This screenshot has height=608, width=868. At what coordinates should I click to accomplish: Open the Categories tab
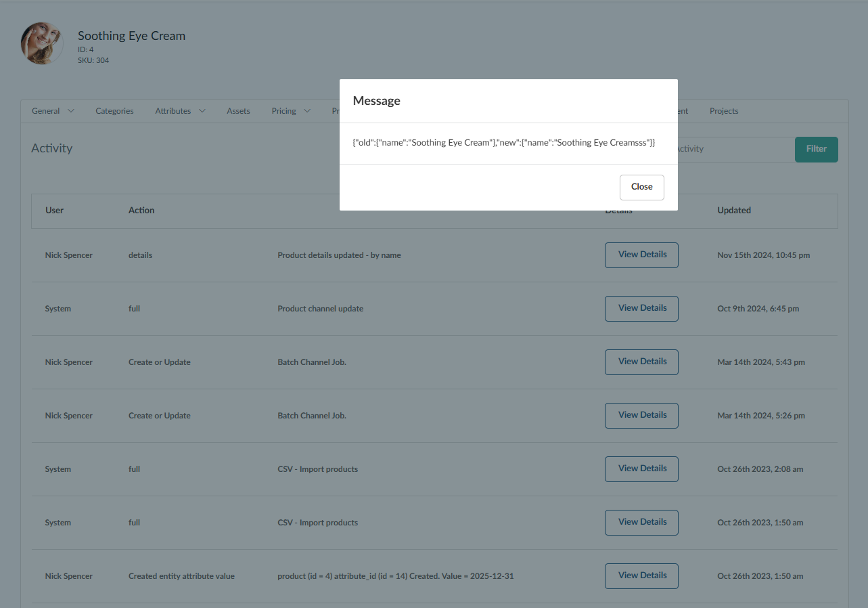pyautogui.click(x=114, y=111)
